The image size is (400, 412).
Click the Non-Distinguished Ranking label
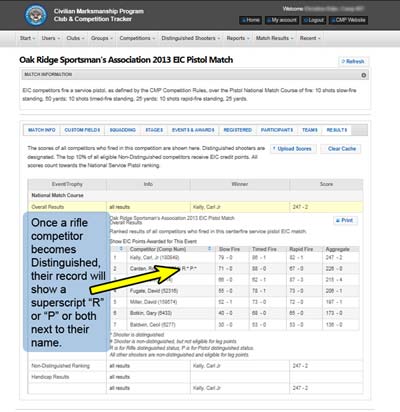pyautogui.click(x=60, y=366)
